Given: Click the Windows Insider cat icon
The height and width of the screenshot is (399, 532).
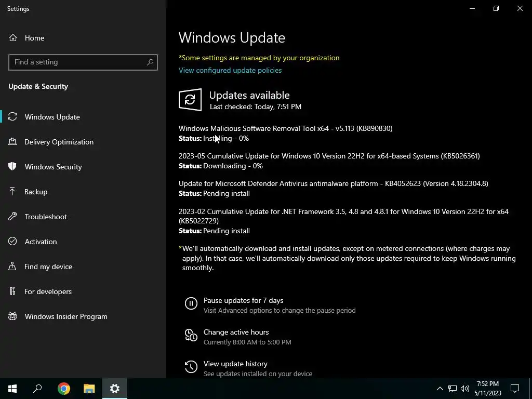Looking at the screenshot, I should coord(12,316).
